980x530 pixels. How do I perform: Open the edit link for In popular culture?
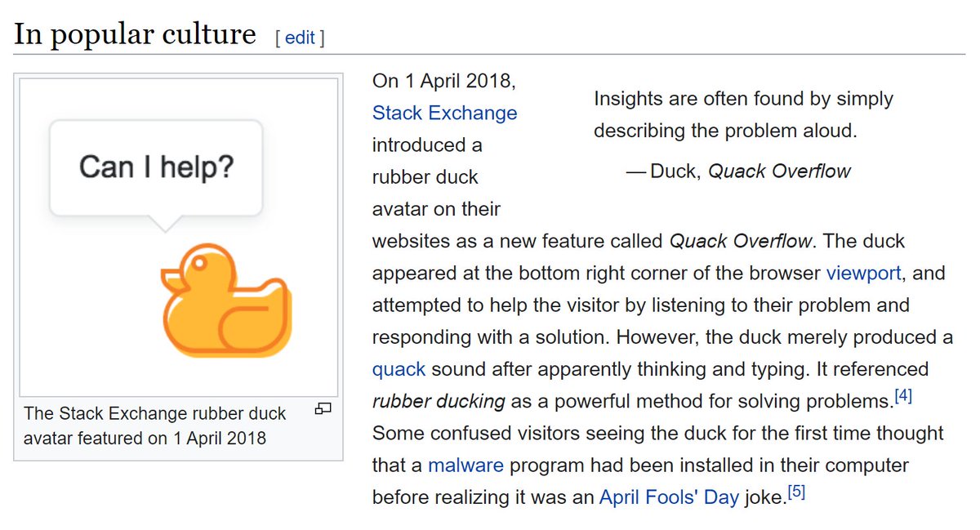pyautogui.click(x=300, y=38)
